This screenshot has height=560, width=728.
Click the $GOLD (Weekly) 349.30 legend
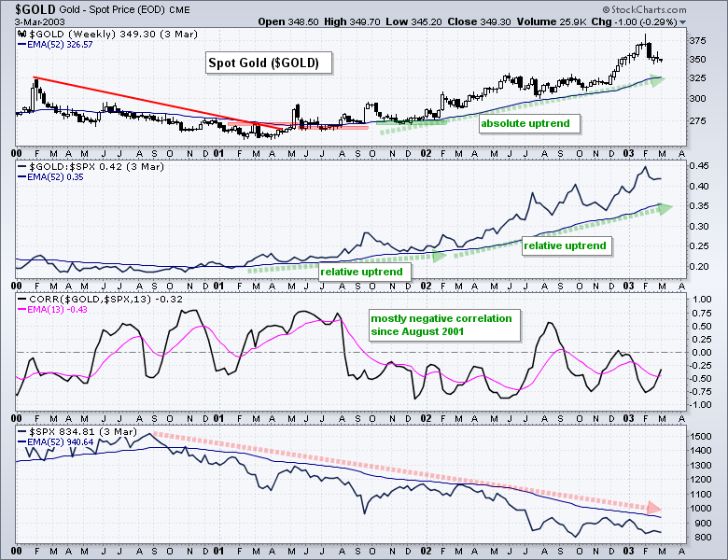click(113, 34)
